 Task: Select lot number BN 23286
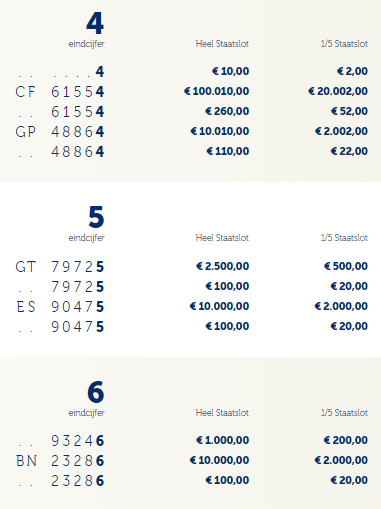60,461
